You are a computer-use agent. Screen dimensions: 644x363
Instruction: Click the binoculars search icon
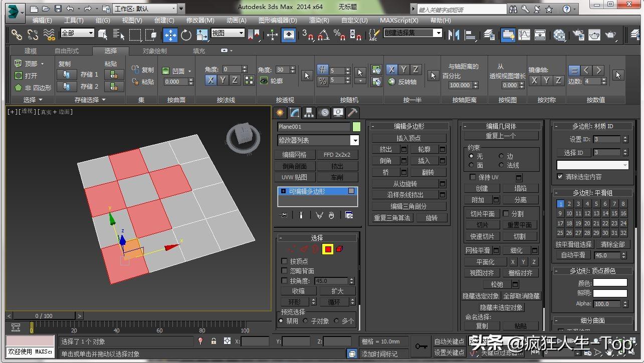click(513, 9)
